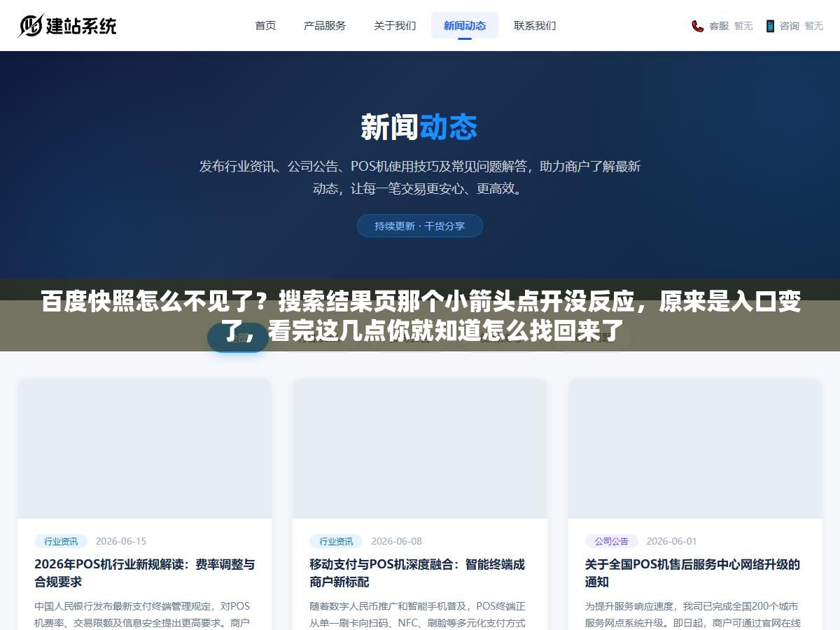Go to 关于我们 page
Image resolution: width=840 pixels, height=630 pixels.
tap(395, 25)
